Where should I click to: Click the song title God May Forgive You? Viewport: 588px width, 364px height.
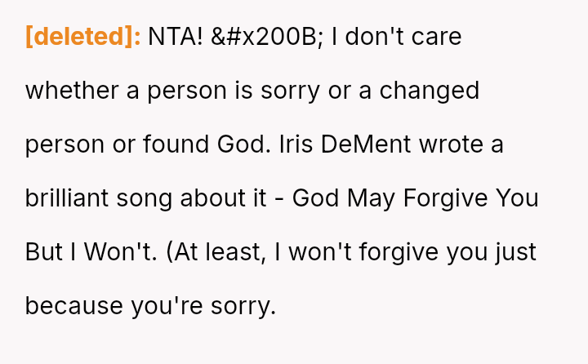tap(415, 198)
